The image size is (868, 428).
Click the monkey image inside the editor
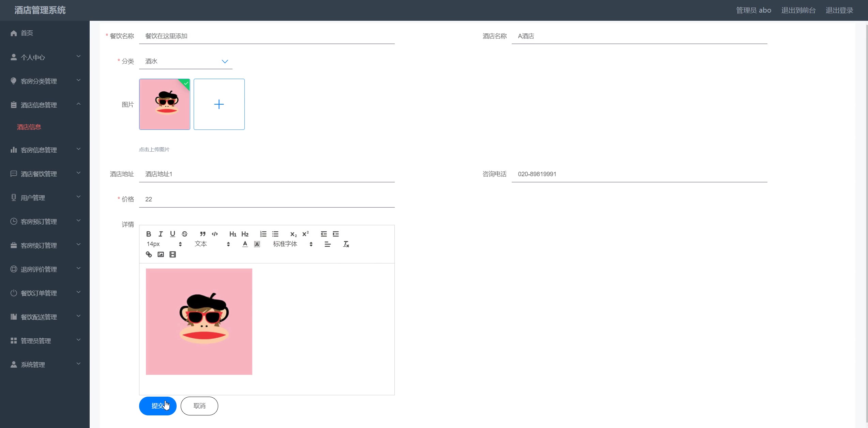point(199,322)
